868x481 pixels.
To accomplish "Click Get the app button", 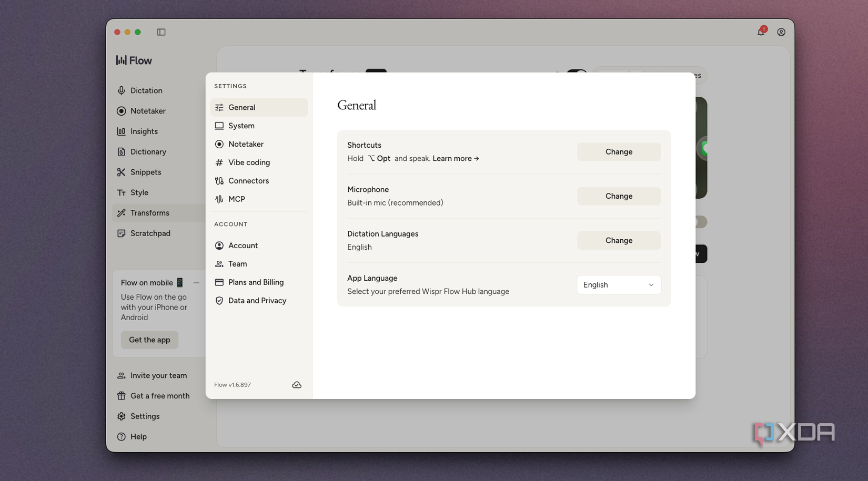I will (149, 340).
